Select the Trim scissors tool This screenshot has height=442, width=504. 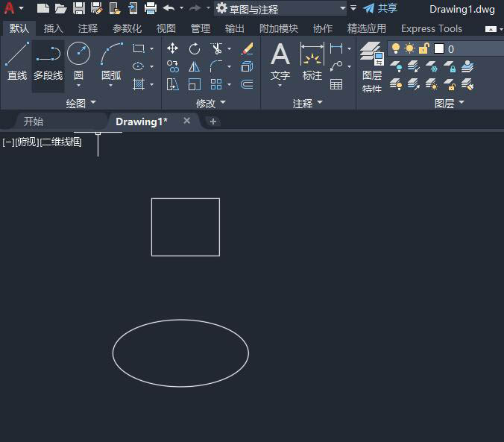[217, 48]
